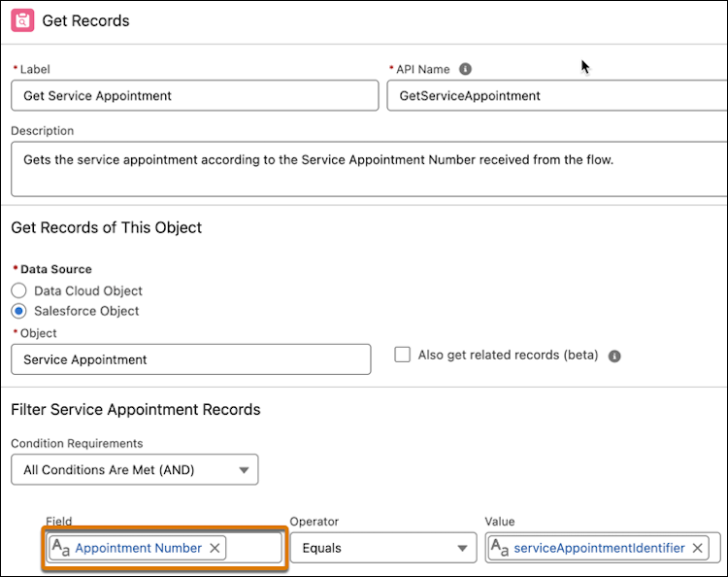Click the serviceAppointmentIdentifier pill text
Image resolution: width=728 pixels, height=577 pixels.
tap(599, 548)
